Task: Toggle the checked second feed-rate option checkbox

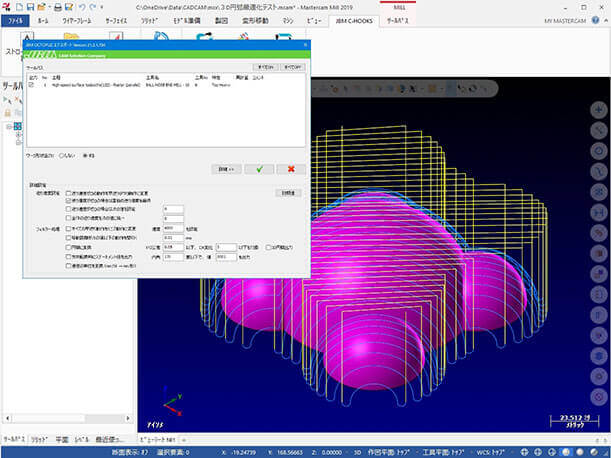Action: click(x=68, y=200)
